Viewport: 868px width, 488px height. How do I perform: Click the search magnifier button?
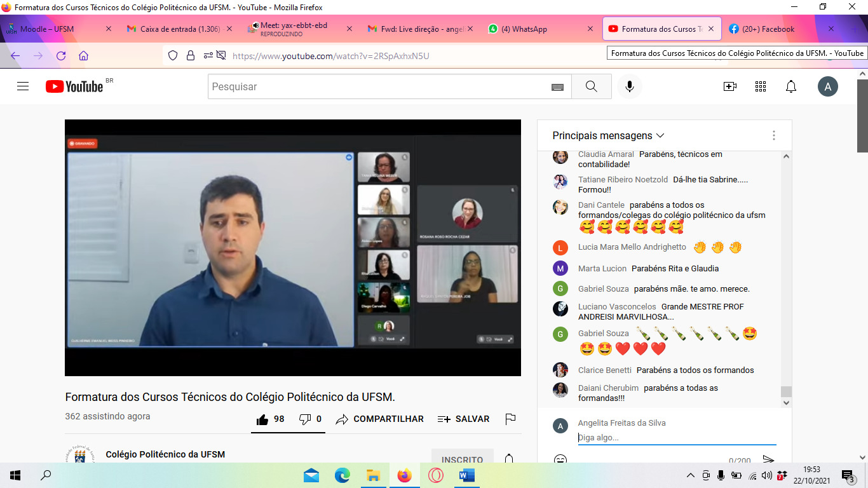point(591,86)
